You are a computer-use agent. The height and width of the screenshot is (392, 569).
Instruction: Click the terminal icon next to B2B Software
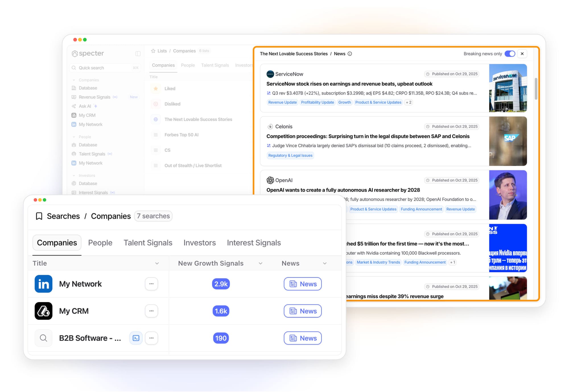(136, 338)
